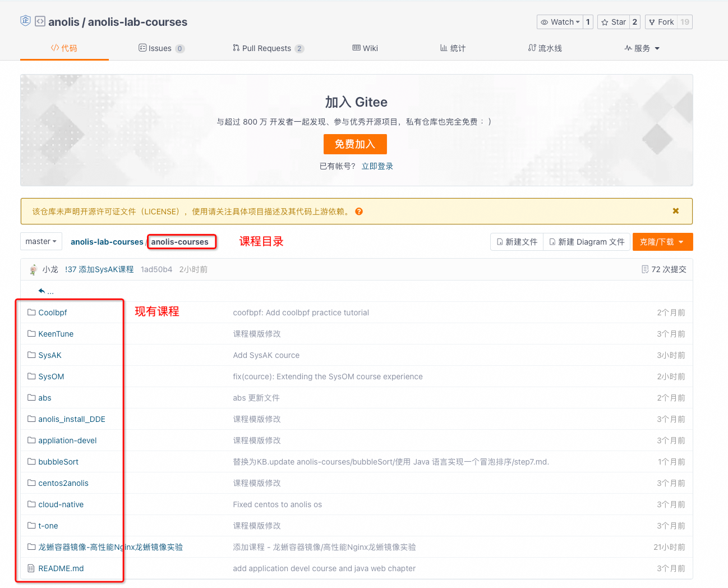Click the centos2anolis folder icon

31,483
